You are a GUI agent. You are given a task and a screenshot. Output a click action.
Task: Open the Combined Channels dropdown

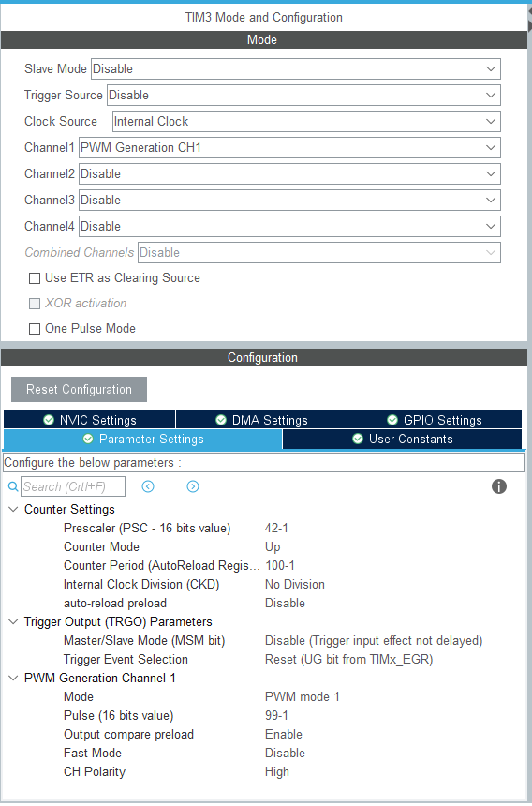tap(318, 252)
